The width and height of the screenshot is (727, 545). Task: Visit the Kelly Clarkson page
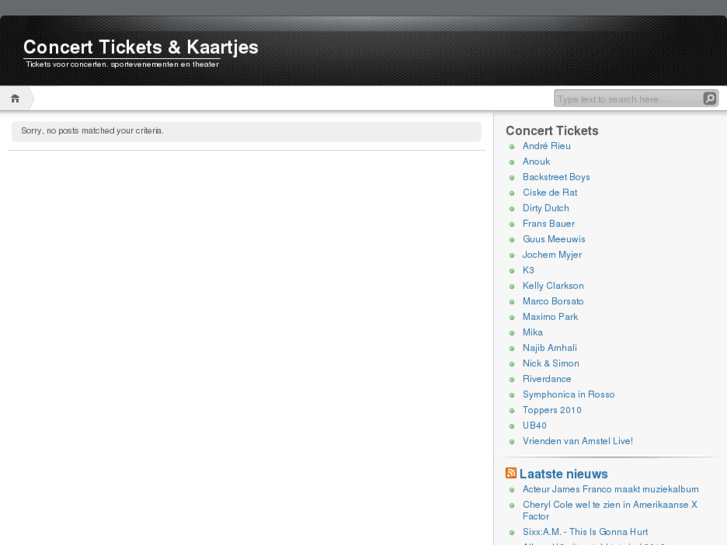point(553,286)
